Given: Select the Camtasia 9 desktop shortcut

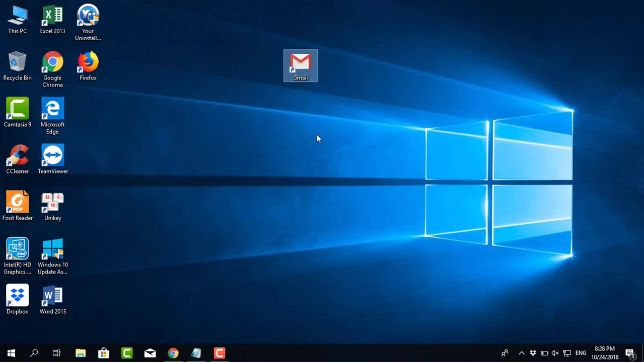Looking at the screenshot, I should coord(18,113).
